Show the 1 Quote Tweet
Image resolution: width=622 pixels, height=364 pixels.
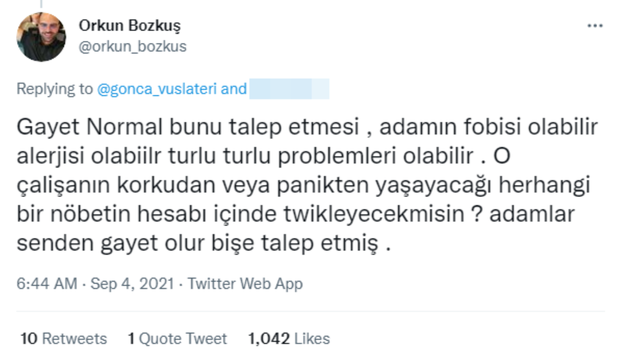coord(177,338)
